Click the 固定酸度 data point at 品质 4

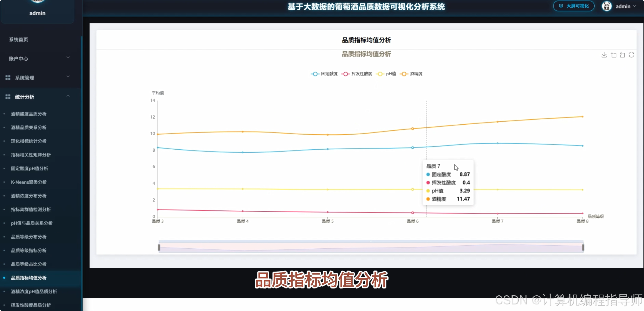point(243,152)
